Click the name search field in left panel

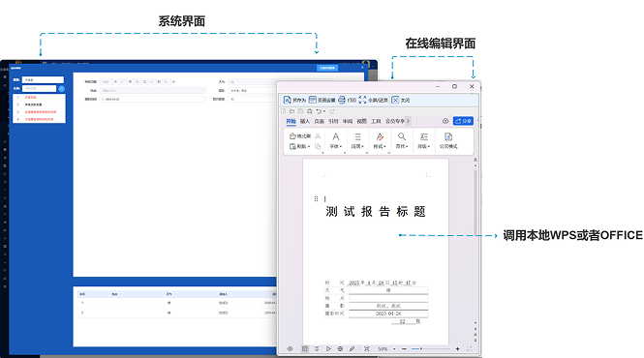click(x=39, y=89)
